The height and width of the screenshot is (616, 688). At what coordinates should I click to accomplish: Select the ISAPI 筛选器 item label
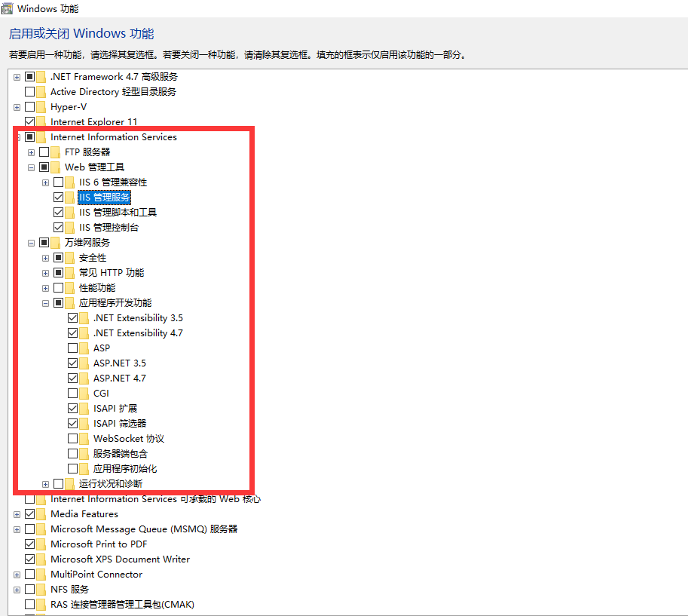(x=120, y=424)
